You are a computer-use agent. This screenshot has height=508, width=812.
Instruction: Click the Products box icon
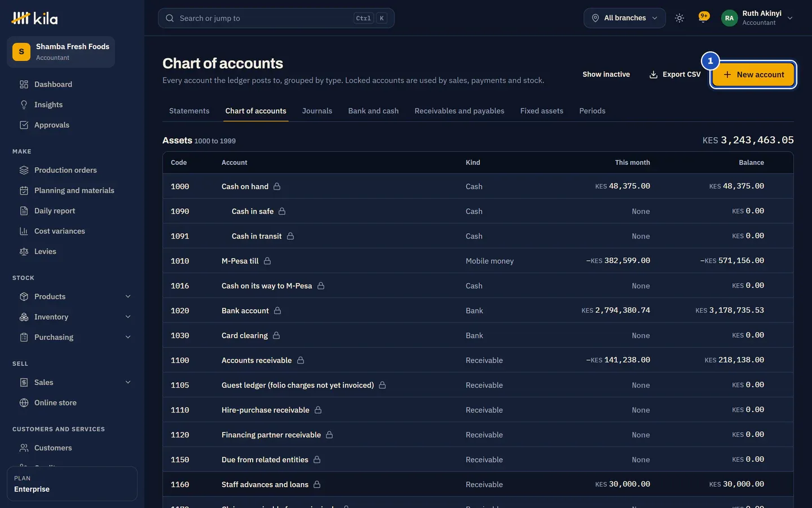(x=24, y=297)
